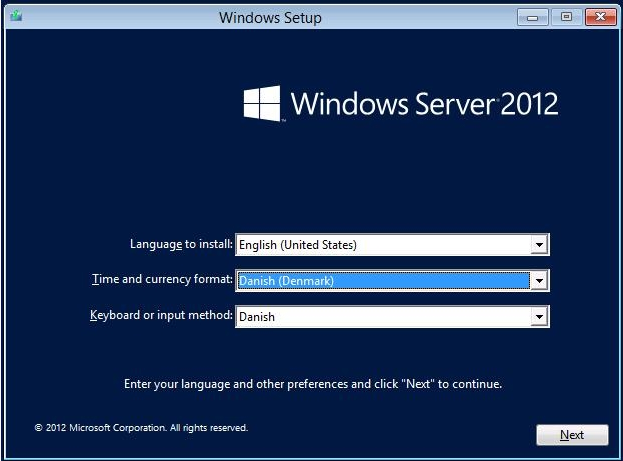Image resolution: width=623 pixels, height=461 pixels.
Task: Click the "Keyboard or input method:" label
Action: coord(161,315)
